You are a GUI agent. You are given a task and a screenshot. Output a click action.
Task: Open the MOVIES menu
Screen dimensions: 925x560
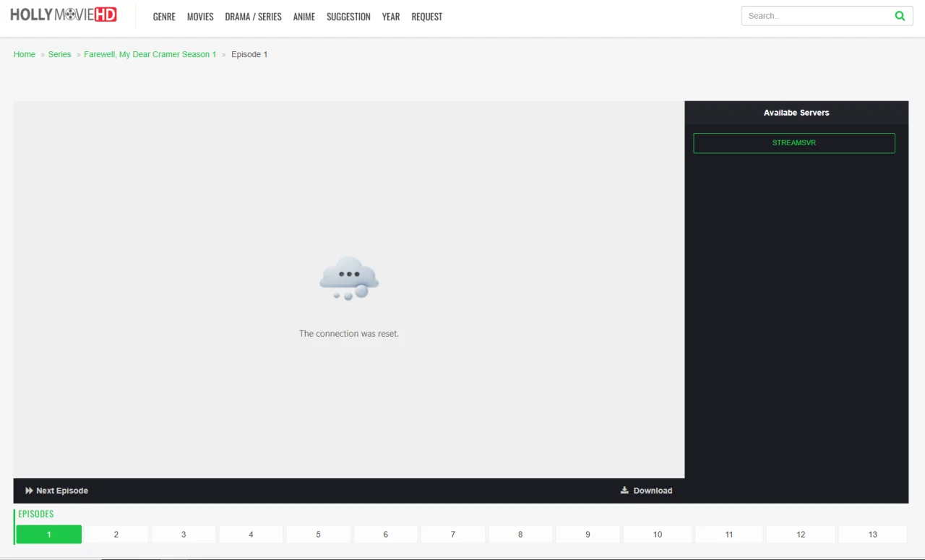pos(200,17)
